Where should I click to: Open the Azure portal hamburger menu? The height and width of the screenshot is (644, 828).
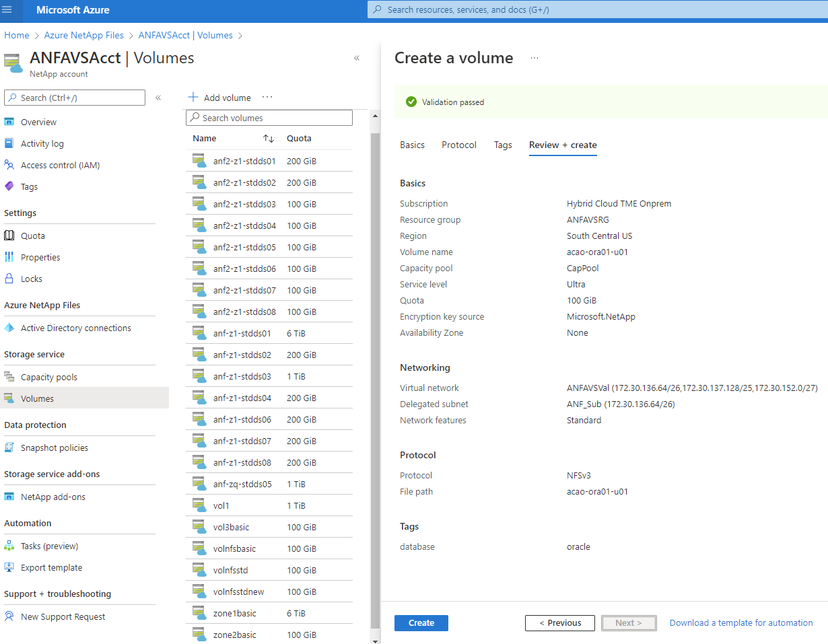pyautogui.click(x=7, y=10)
